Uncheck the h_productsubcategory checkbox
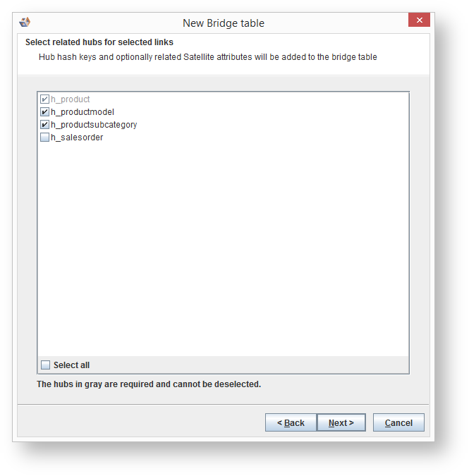The width and height of the screenshot is (469, 476). pos(45,125)
